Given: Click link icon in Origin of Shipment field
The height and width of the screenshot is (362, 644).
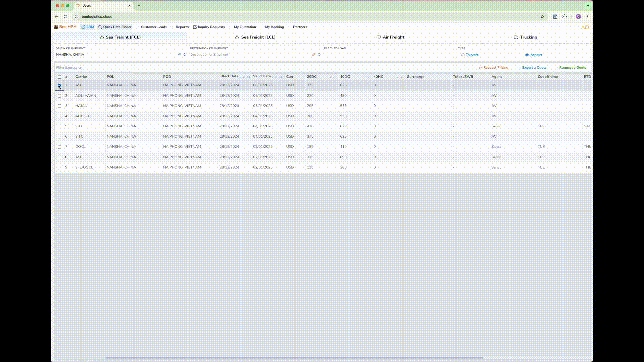Looking at the screenshot, I should coord(179,55).
